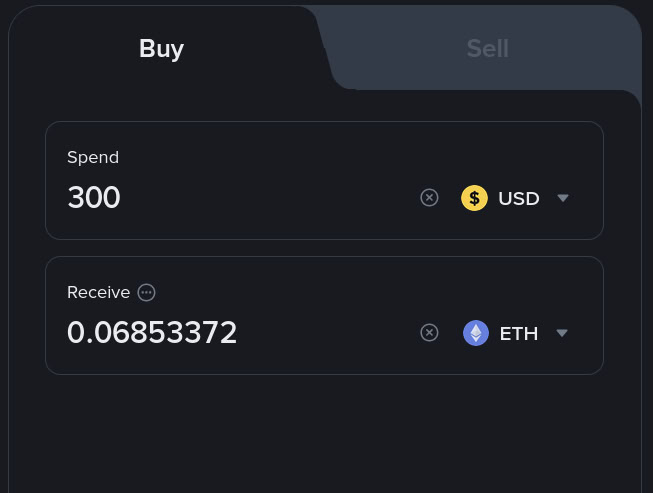The image size is (653, 493).
Task: Open the info icon beside Receive
Action: tap(147, 293)
